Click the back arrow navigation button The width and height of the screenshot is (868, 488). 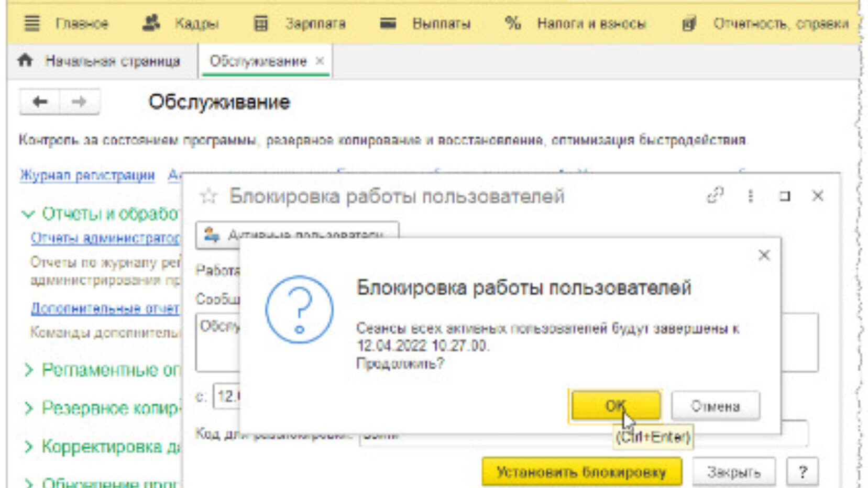click(40, 102)
